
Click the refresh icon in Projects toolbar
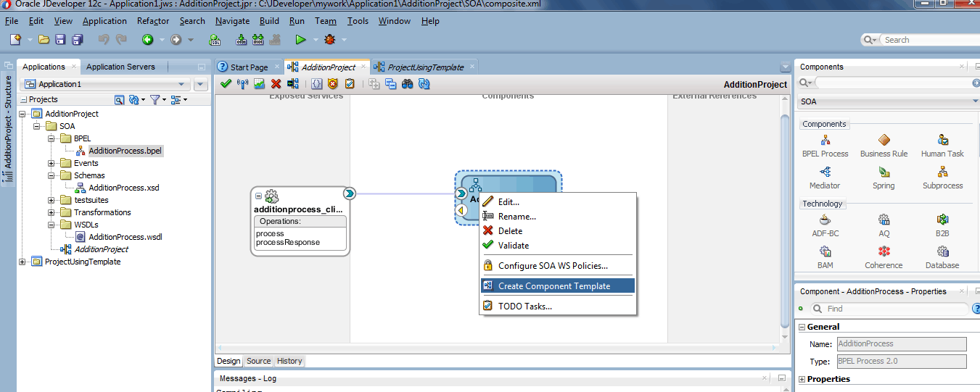pos(133,99)
